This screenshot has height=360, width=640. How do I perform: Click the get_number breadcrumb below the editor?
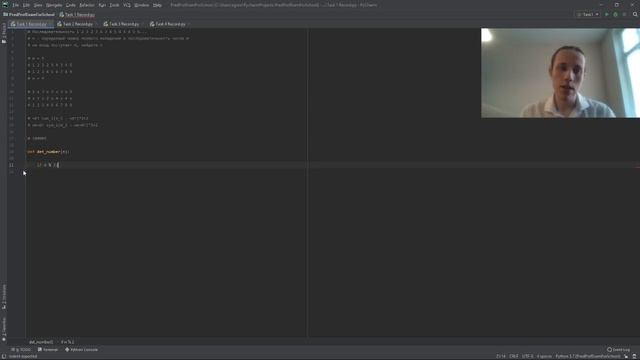pyautogui.click(x=41, y=342)
